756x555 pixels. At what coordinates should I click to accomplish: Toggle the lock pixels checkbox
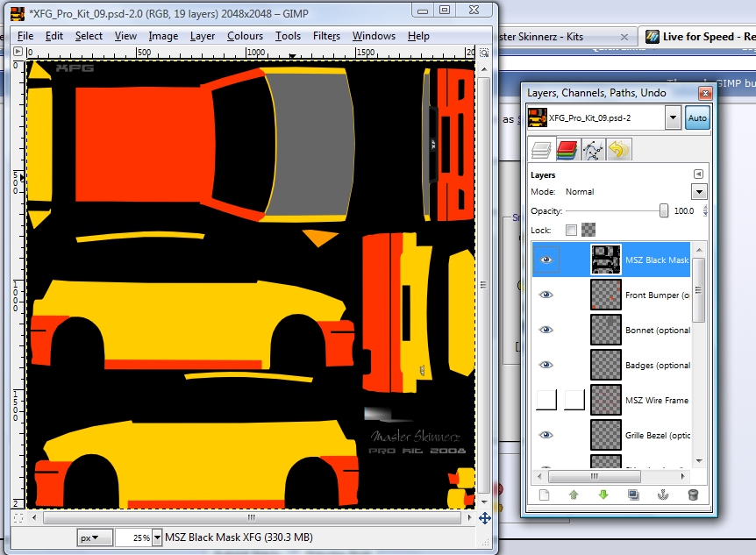(x=571, y=230)
